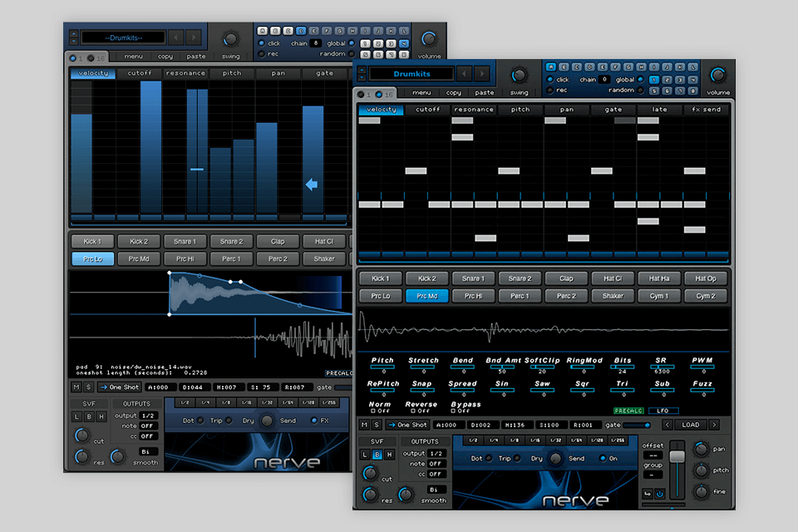Open Drumkits preset selector in front window

pyautogui.click(x=411, y=74)
